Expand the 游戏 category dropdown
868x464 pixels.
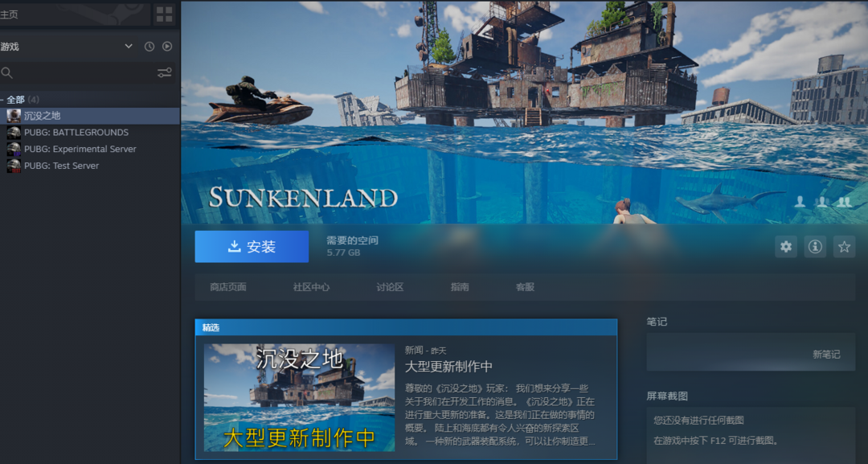tap(129, 47)
